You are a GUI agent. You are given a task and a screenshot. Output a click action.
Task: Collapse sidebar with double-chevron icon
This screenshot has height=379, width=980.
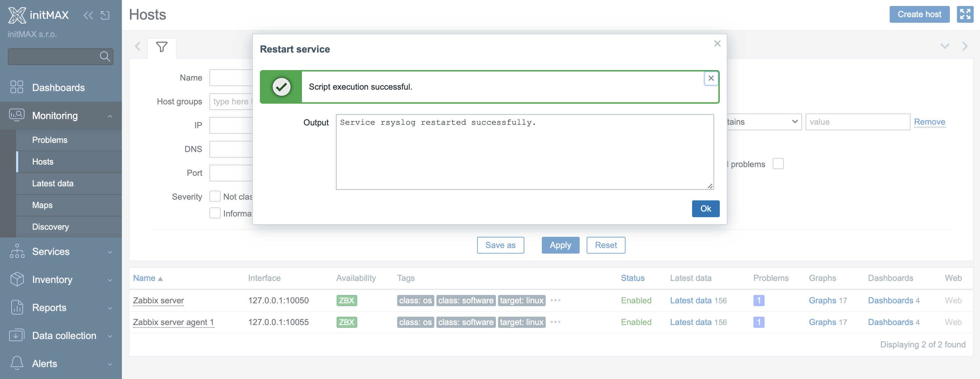coord(88,15)
